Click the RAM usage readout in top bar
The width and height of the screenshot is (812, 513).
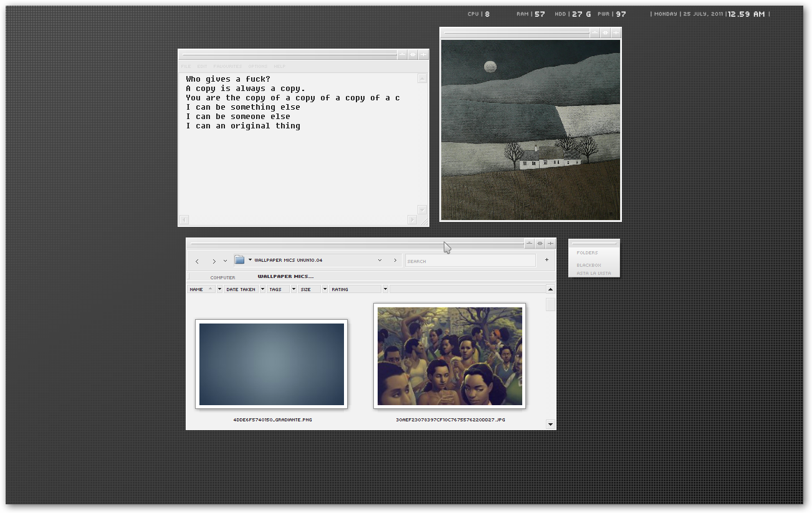pyautogui.click(x=531, y=14)
